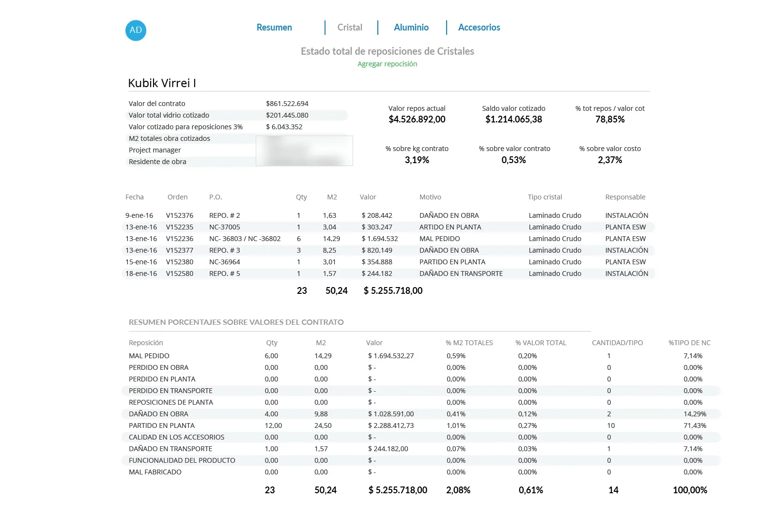Open the Resumen tab
The height and width of the screenshot is (532, 775).
pyautogui.click(x=274, y=28)
